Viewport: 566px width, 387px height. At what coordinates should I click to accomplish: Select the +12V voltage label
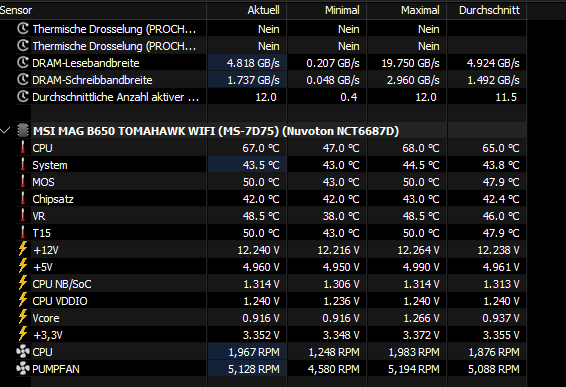click(46, 250)
